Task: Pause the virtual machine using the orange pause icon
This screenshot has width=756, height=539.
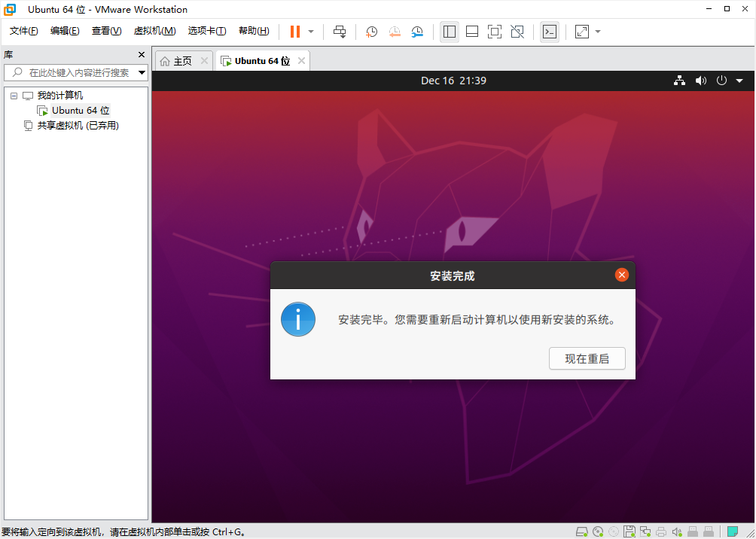Action: click(x=295, y=32)
